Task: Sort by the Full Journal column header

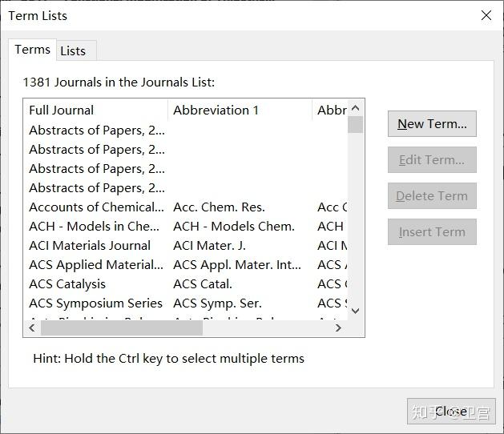Action: point(96,111)
